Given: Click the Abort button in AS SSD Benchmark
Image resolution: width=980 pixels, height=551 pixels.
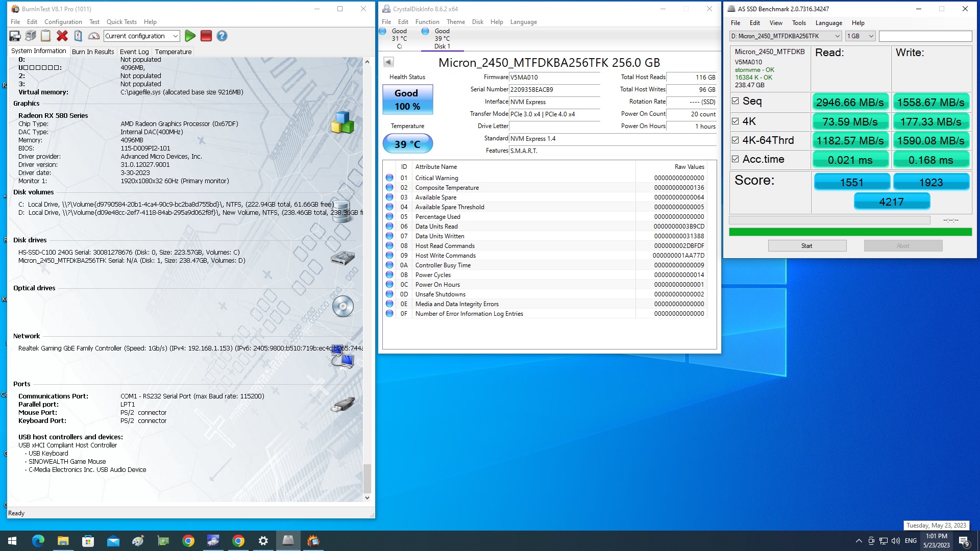Looking at the screenshot, I should pyautogui.click(x=903, y=245).
